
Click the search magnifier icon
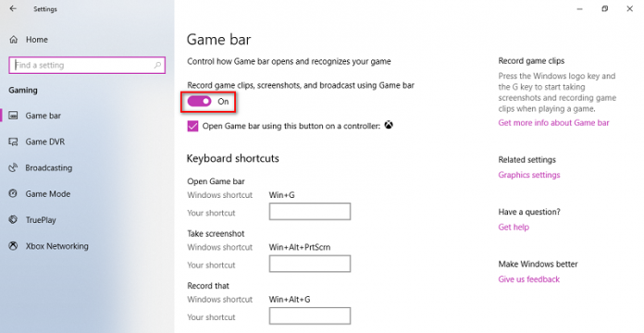coord(157,65)
